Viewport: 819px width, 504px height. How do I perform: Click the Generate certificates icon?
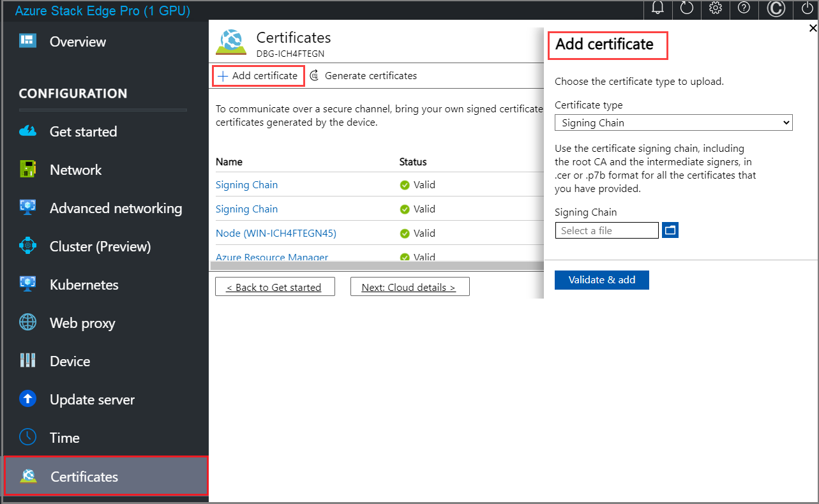(x=314, y=76)
